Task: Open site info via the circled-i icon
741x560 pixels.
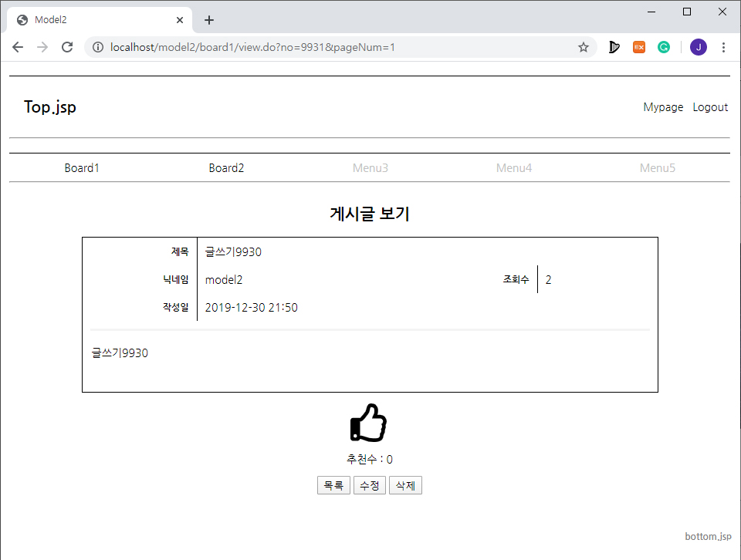Action: point(97,47)
